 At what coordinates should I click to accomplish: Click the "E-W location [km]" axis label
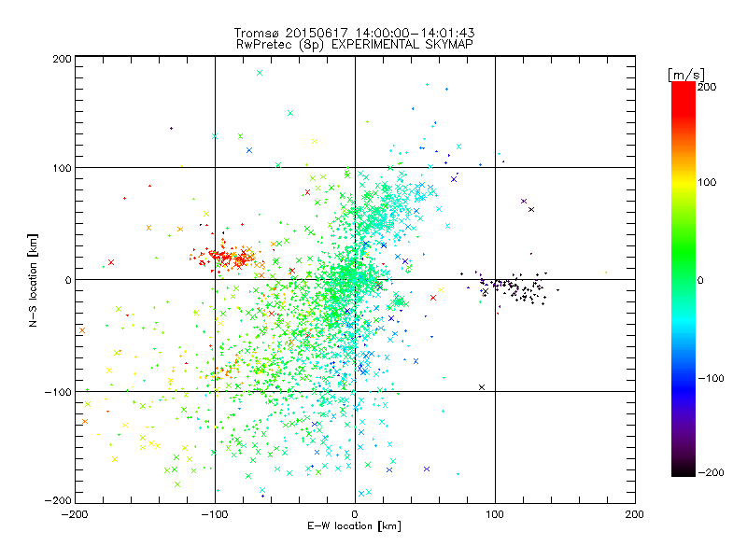pyautogui.click(x=354, y=525)
